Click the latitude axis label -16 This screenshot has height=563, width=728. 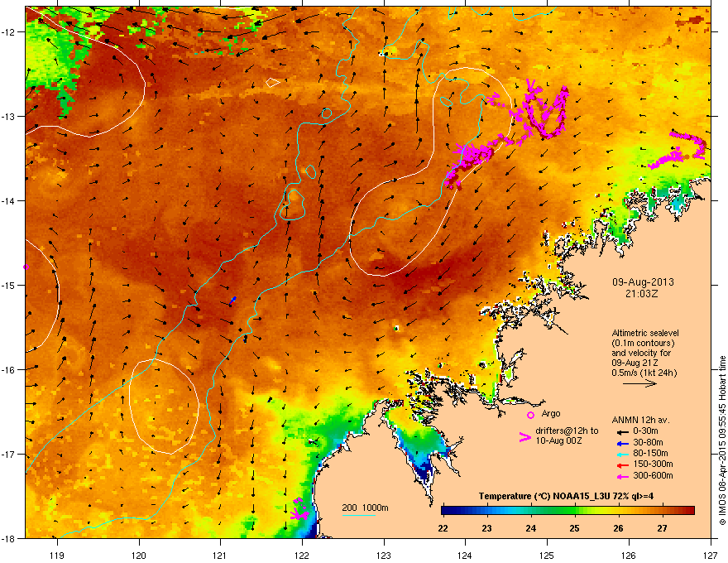[9, 370]
